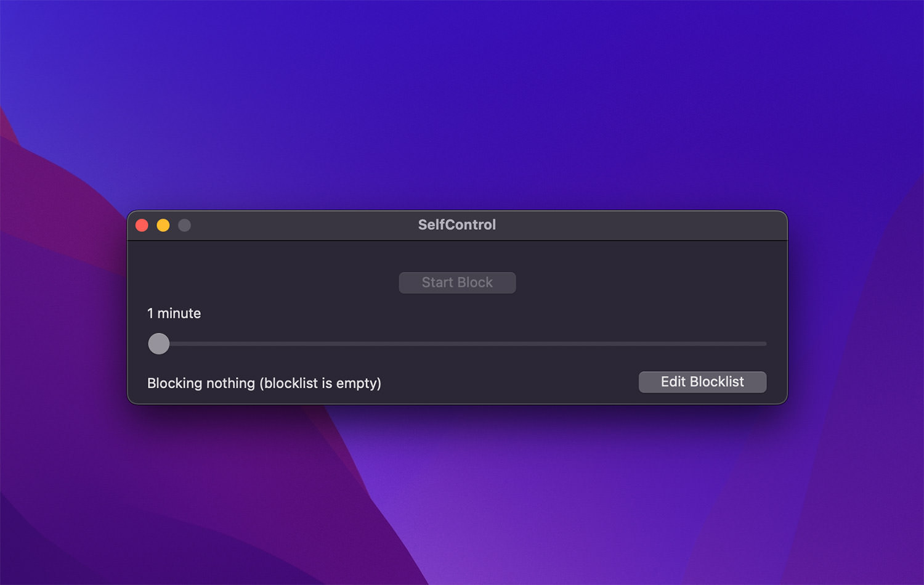Click the "1 minute" duration label
The image size is (924, 585).
pyautogui.click(x=174, y=313)
